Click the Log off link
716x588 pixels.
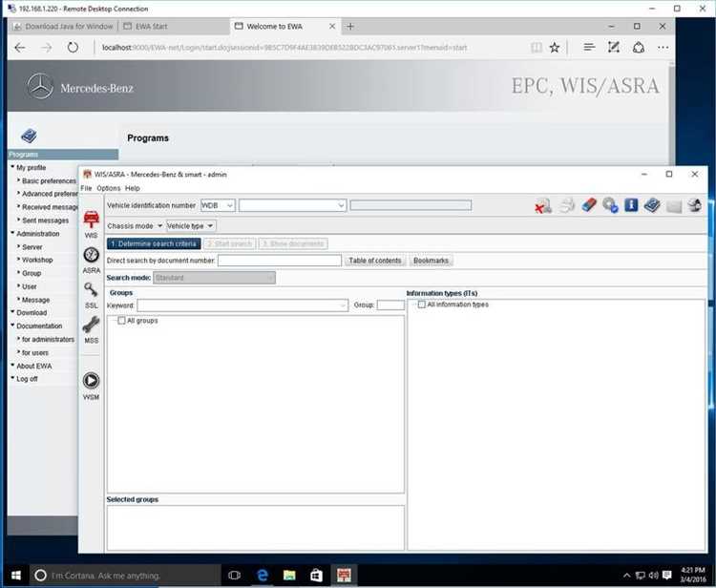point(27,379)
